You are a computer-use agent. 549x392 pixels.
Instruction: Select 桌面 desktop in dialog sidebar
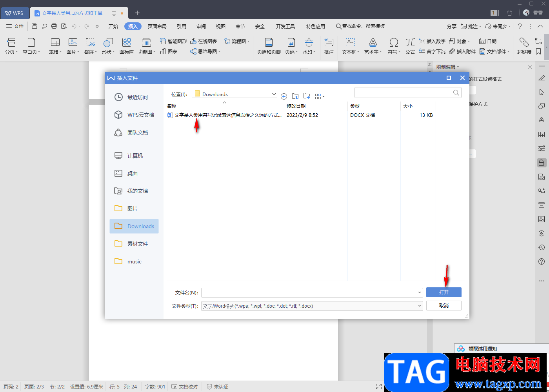click(x=134, y=173)
